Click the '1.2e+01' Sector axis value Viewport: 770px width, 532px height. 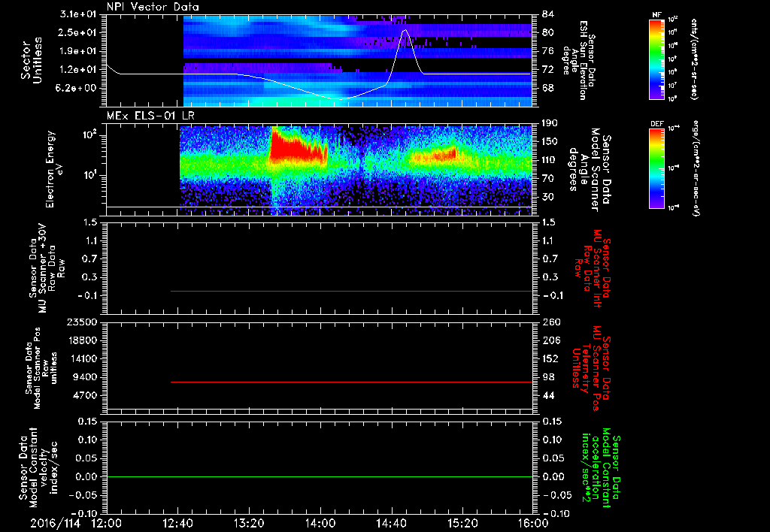(x=78, y=70)
